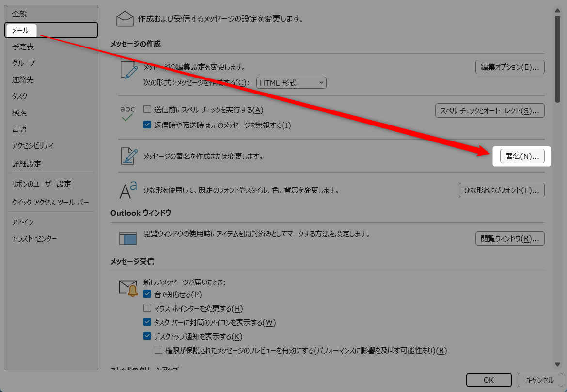Switch to トラスト センター category
567x392 pixels.
[34, 239]
